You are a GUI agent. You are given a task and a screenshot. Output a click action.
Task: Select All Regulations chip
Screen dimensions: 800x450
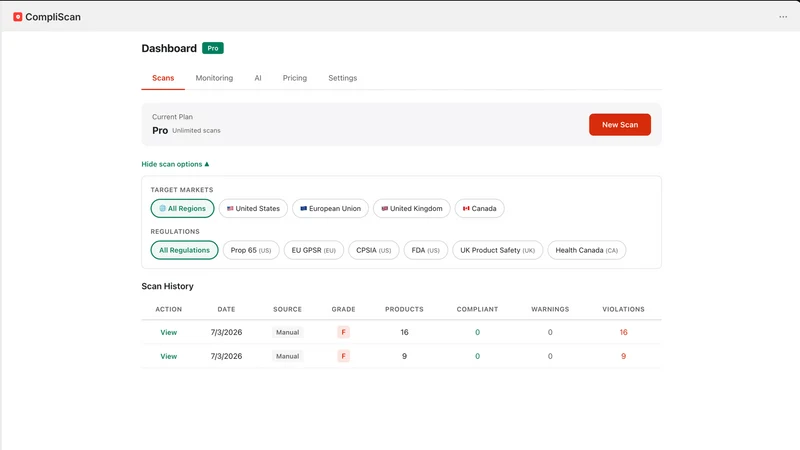[x=184, y=250]
